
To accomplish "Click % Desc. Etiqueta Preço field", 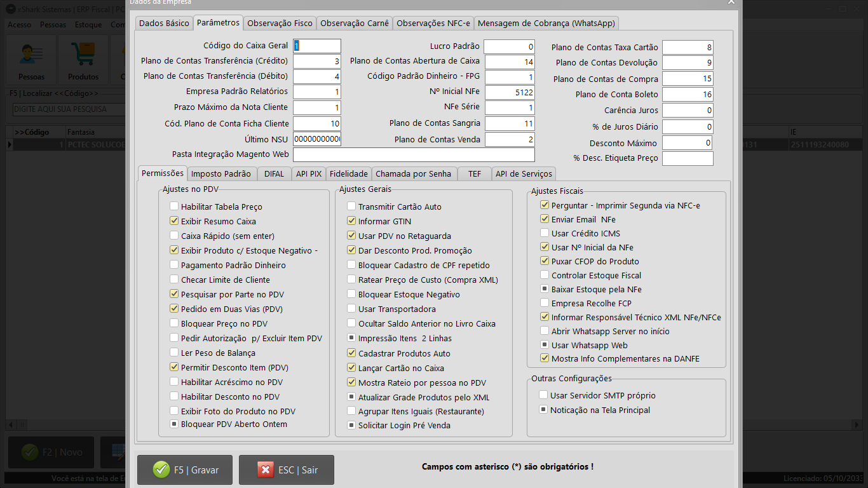I will (x=688, y=158).
